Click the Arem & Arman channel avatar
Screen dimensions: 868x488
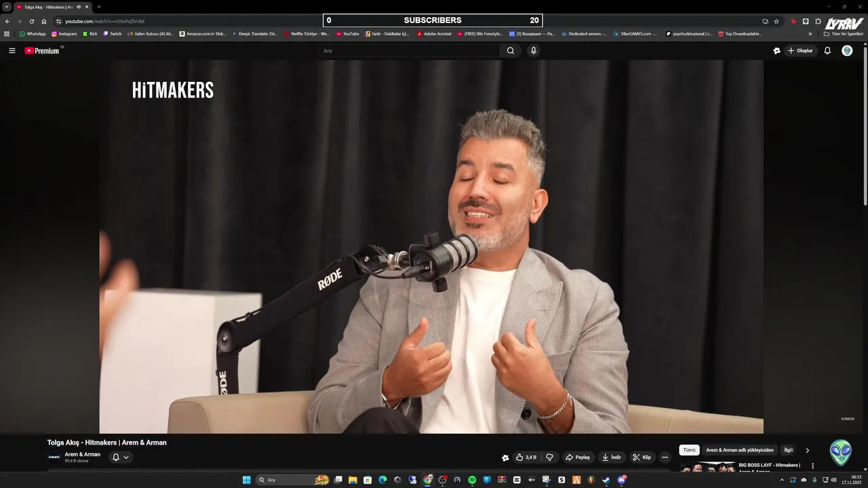pyautogui.click(x=54, y=457)
